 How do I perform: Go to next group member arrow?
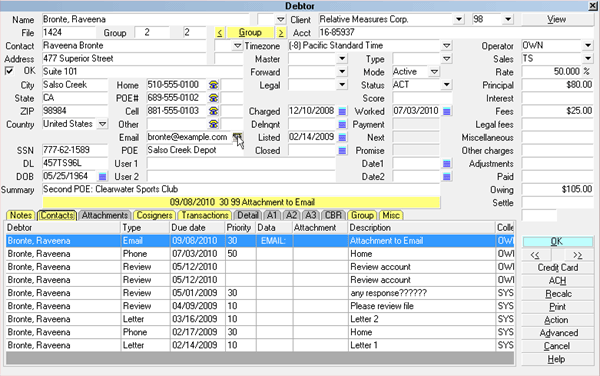pos(281,33)
